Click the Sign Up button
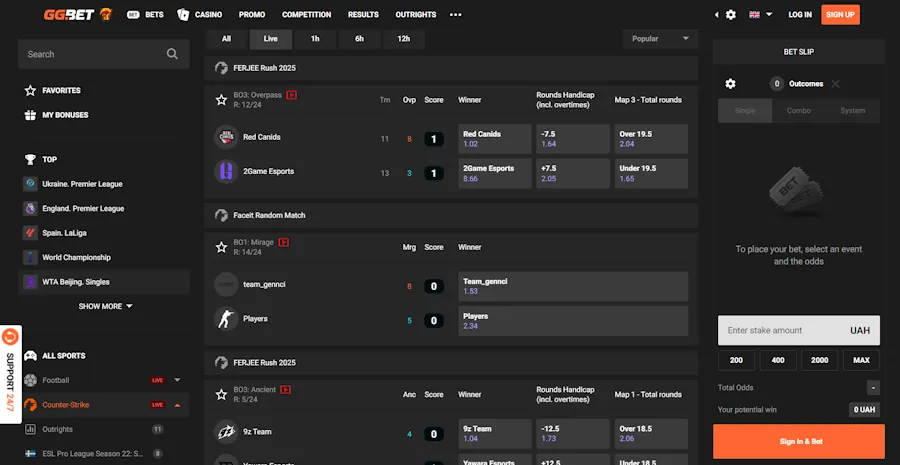 click(840, 15)
